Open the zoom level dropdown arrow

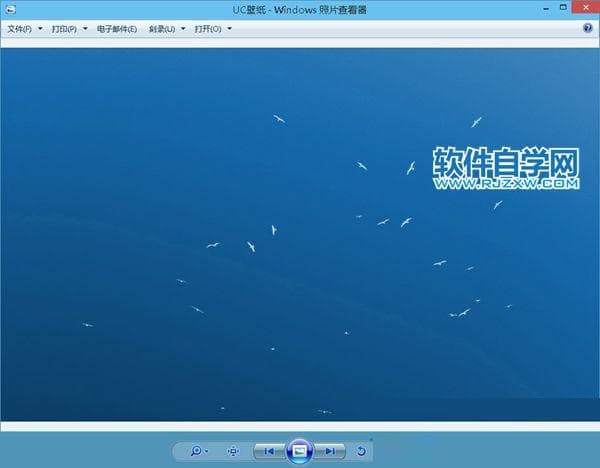207,452
